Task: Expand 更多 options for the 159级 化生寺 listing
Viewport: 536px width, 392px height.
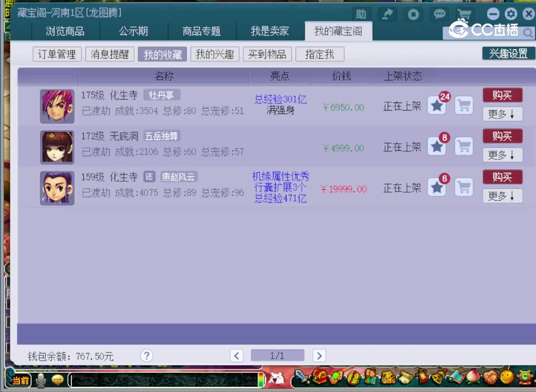Action: [x=502, y=196]
